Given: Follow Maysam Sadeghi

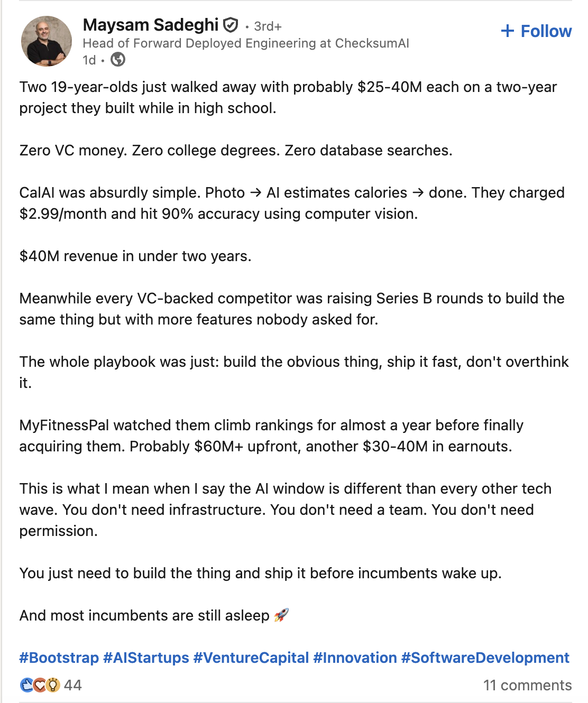Looking at the screenshot, I should pyautogui.click(x=536, y=31).
